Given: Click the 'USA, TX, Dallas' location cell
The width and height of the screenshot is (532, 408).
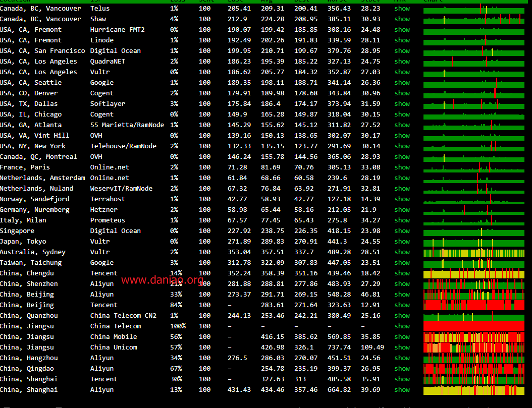Looking at the screenshot, I should (29, 104).
